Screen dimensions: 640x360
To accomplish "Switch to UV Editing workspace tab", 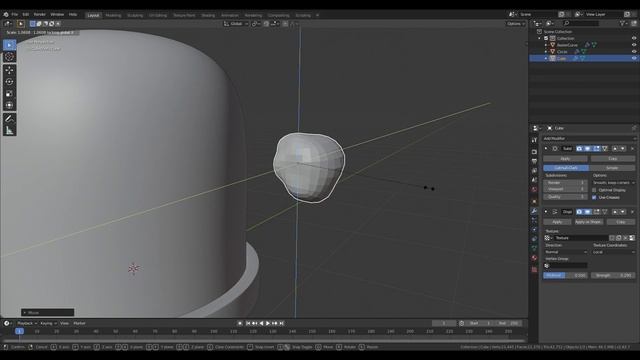I will [158, 16].
